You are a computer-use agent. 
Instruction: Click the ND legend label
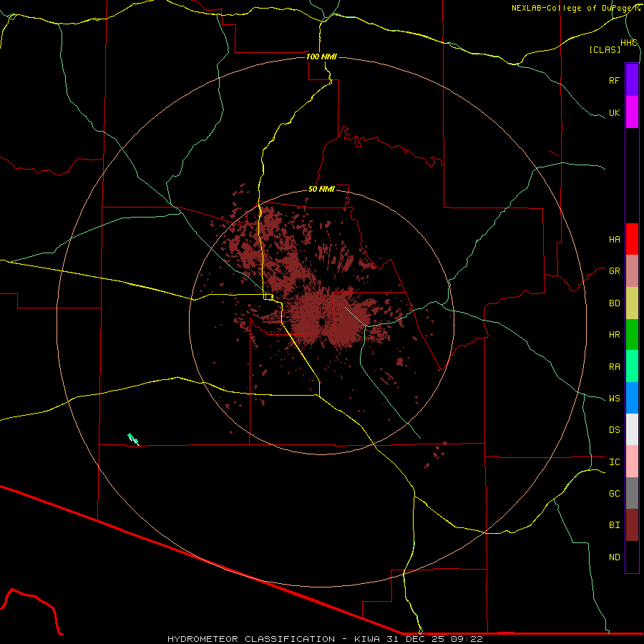click(x=614, y=557)
